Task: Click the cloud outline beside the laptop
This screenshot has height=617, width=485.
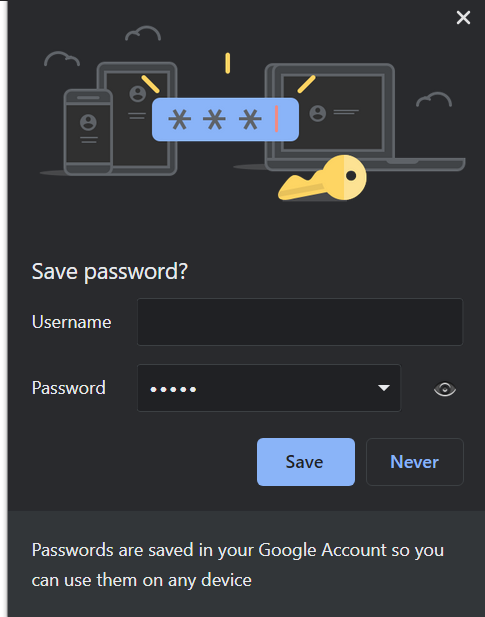Action: [434, 99]
